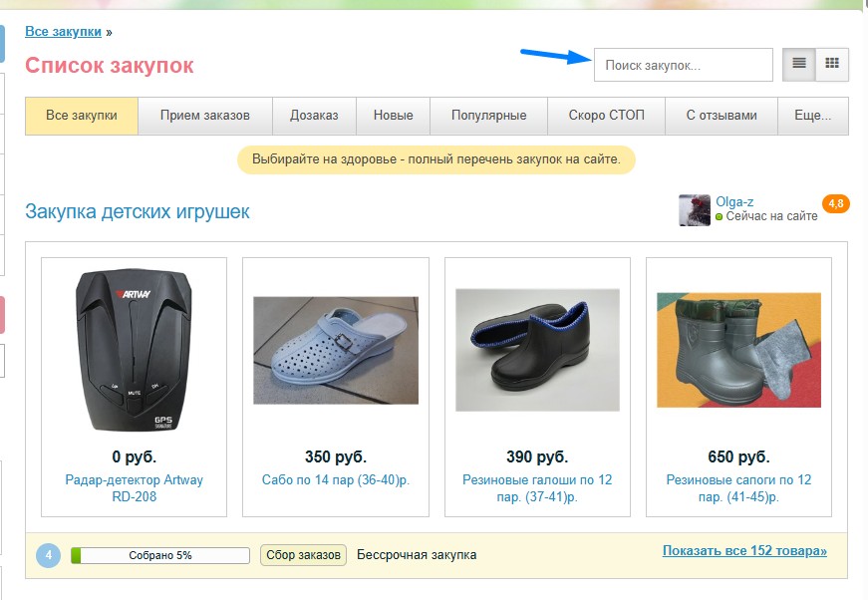The height and width of the screenshot is (600, 868).
Task: Click the 4.8 rating badge
Action: (835, 204)
